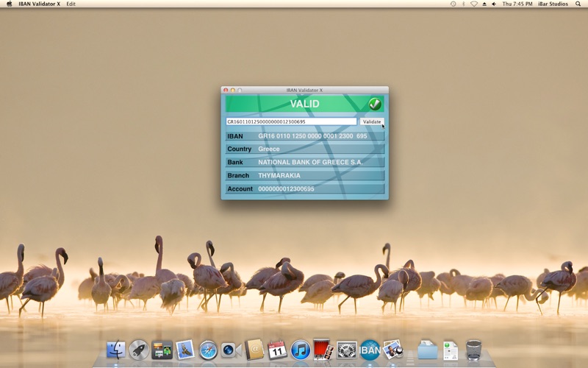Open Photo Booth from the Dock
This screenshot has height=368, width=588.
pos(323,350)
